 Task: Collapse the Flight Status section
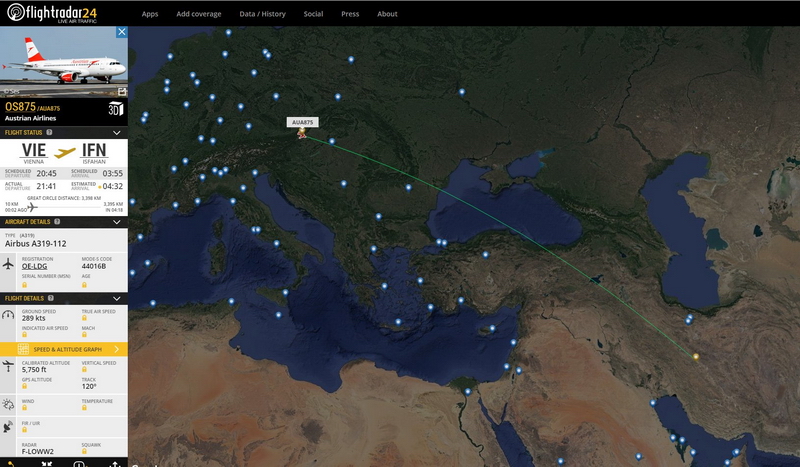click(x=116, y=133)
